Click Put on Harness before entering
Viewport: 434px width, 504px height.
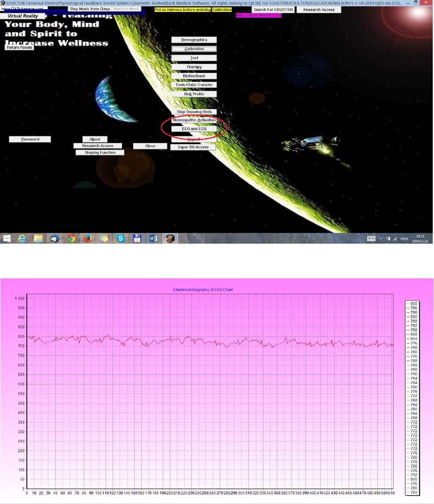point(182,10)
